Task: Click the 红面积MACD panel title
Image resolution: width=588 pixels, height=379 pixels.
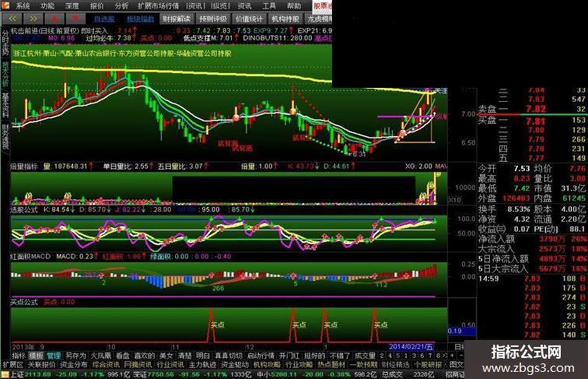Action: (x=30, y=256)
